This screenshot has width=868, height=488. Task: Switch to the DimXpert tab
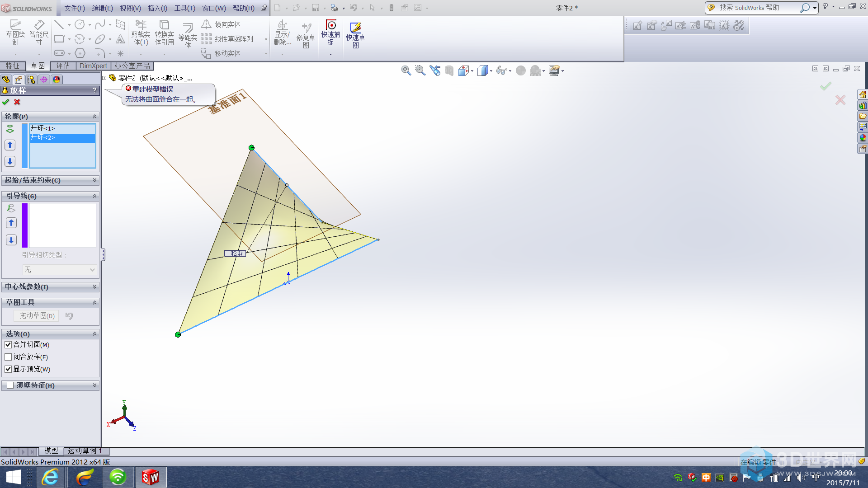[x=93, y=66]
